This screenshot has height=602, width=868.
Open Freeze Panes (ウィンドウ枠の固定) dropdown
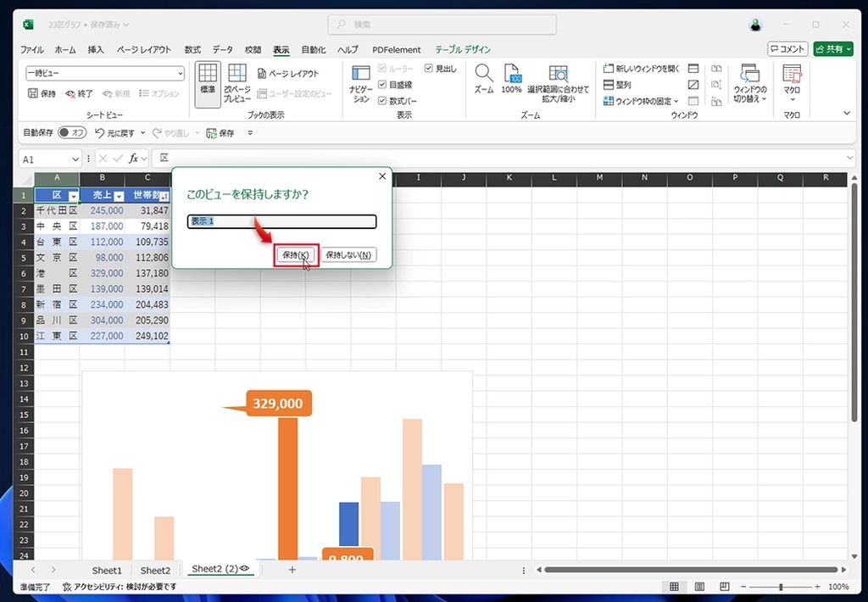pos(641,101)
